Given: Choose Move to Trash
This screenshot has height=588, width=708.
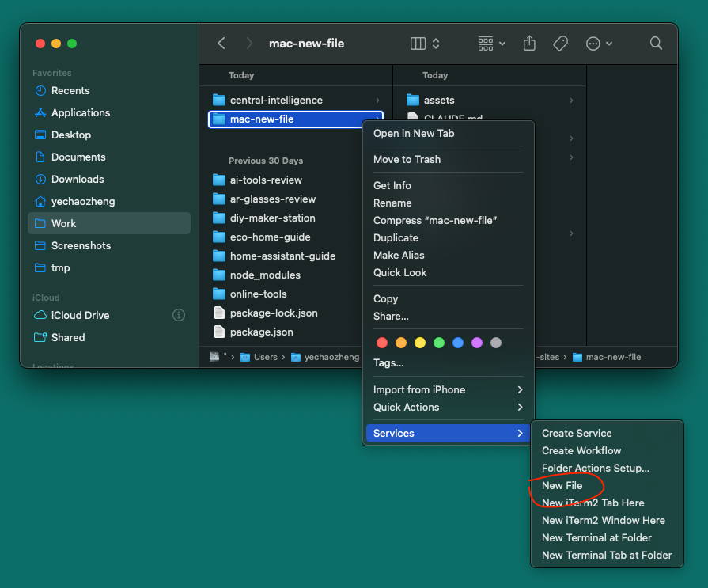Looking at the screenshot, I should pos(448,159).
